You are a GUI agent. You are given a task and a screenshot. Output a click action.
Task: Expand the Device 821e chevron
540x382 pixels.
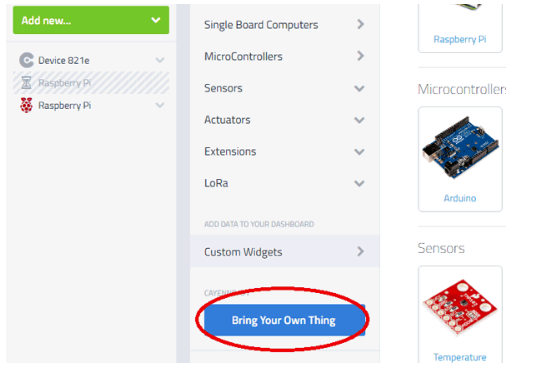click(159, 60)
